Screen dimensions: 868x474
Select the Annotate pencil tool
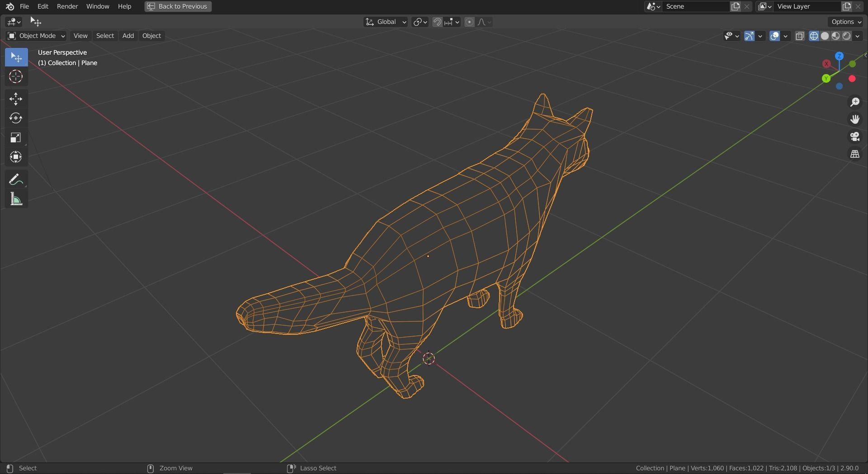click(x=16, y=180)
